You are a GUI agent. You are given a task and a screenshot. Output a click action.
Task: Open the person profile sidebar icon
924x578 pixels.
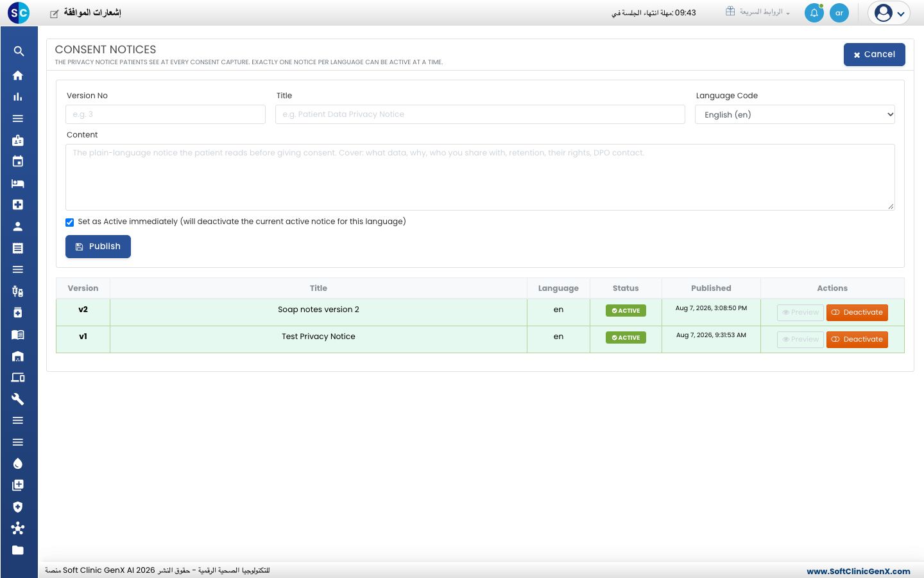(18, 227)
